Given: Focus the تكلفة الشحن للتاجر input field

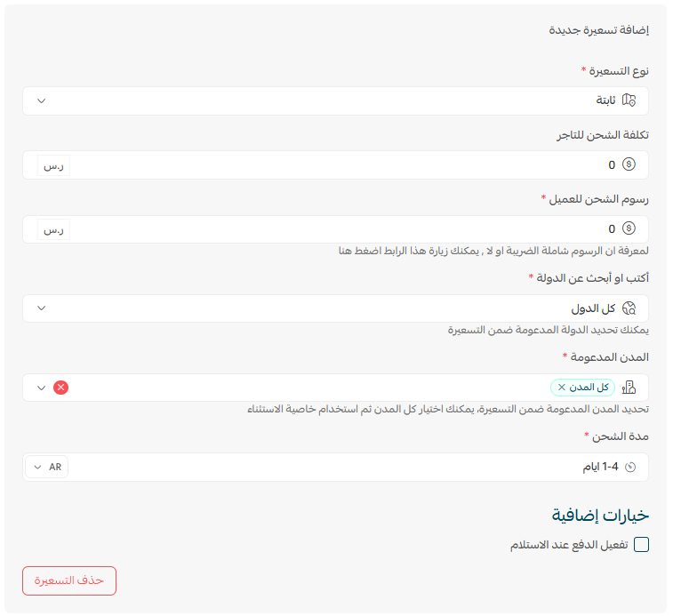Looking at the screenshot, I should pyautogui.click(x=338, y=164).
